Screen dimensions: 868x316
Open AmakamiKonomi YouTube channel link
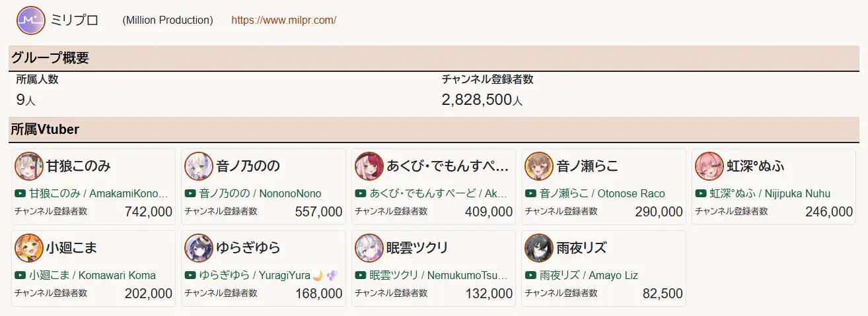(98, 194)
